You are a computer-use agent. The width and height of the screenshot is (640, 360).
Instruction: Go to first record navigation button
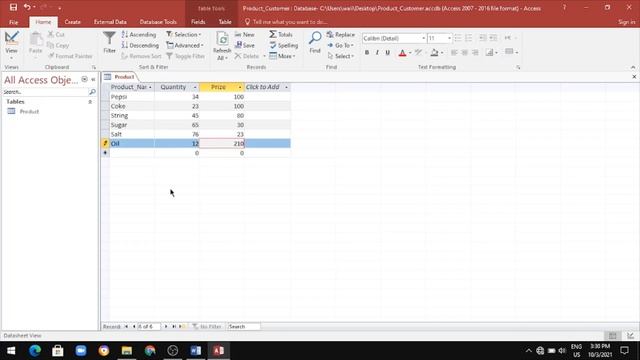pos(126,327)
